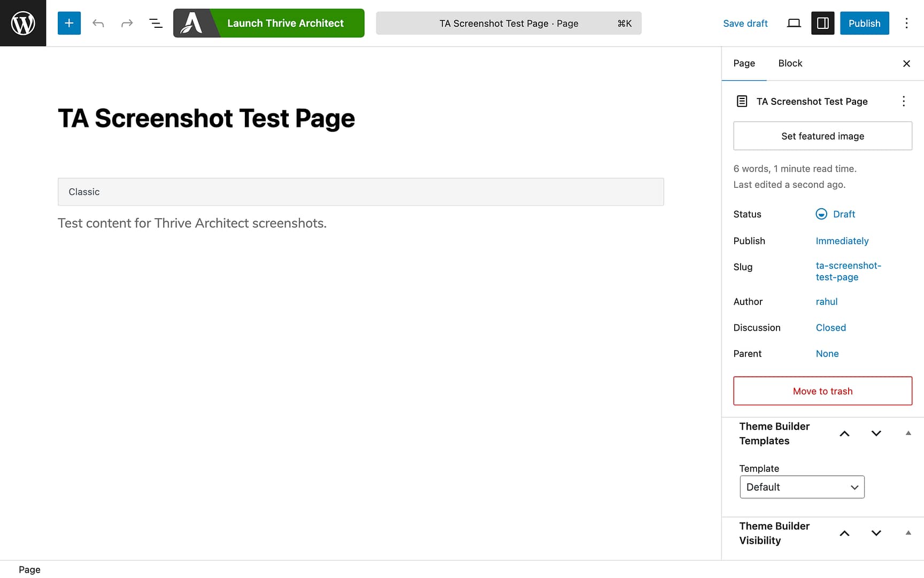Open page actions menu beside page title
The image size is (924, 578).
pos(903,101)
